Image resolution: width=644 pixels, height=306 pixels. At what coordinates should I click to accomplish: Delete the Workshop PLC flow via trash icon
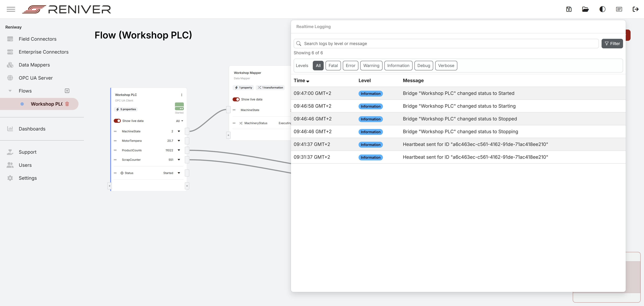pos(67,104)
